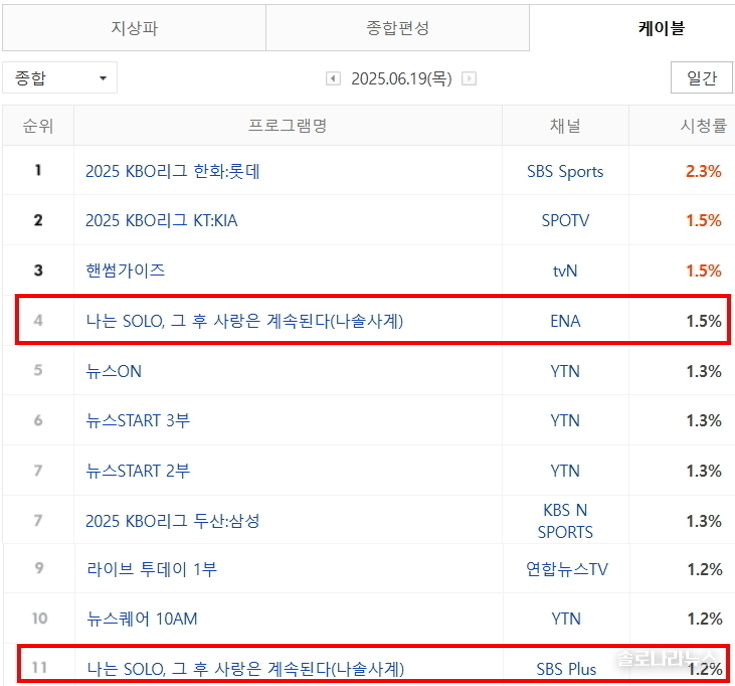Click YTN channel in 뉴스START 2부 row

565,471
